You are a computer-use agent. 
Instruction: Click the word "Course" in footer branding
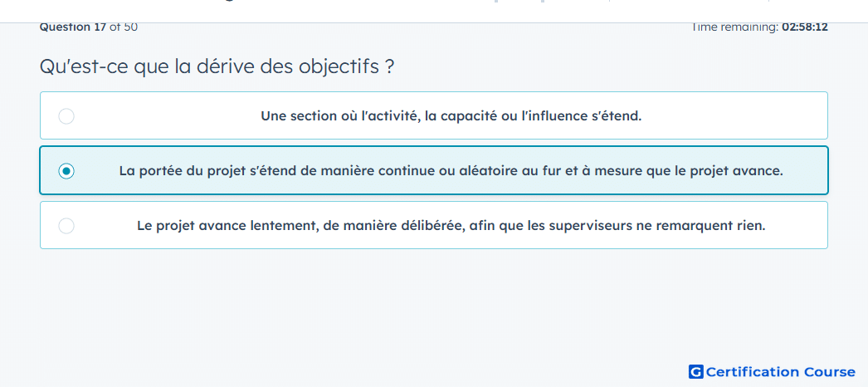point(829,371)
